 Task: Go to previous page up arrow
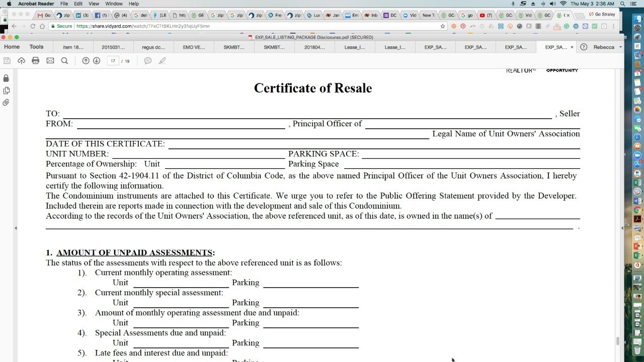pyautogui.click(x=86, y=60)
